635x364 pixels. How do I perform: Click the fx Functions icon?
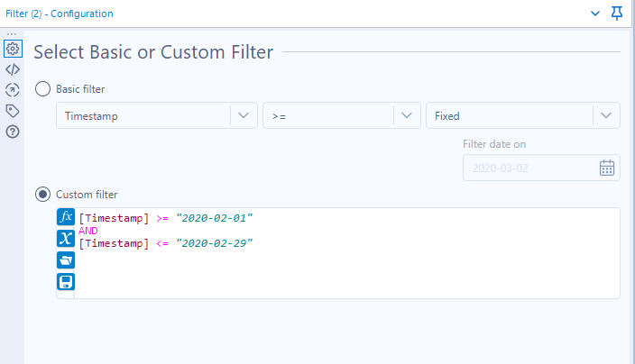pos(66,217)
